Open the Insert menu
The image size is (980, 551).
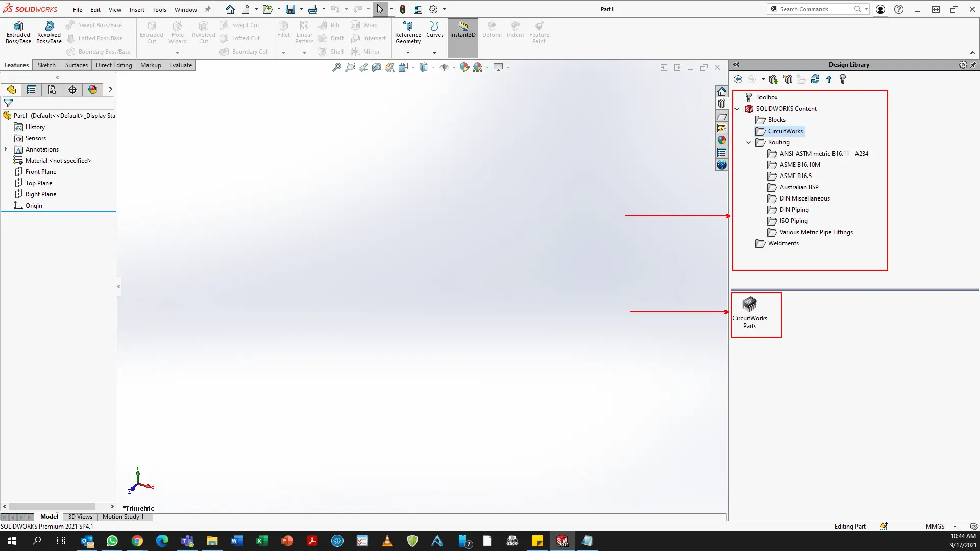click(137, 9)
